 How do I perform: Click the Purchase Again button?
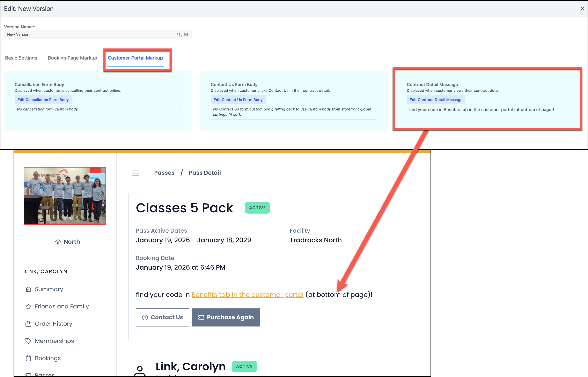click(x=226, y=317)
